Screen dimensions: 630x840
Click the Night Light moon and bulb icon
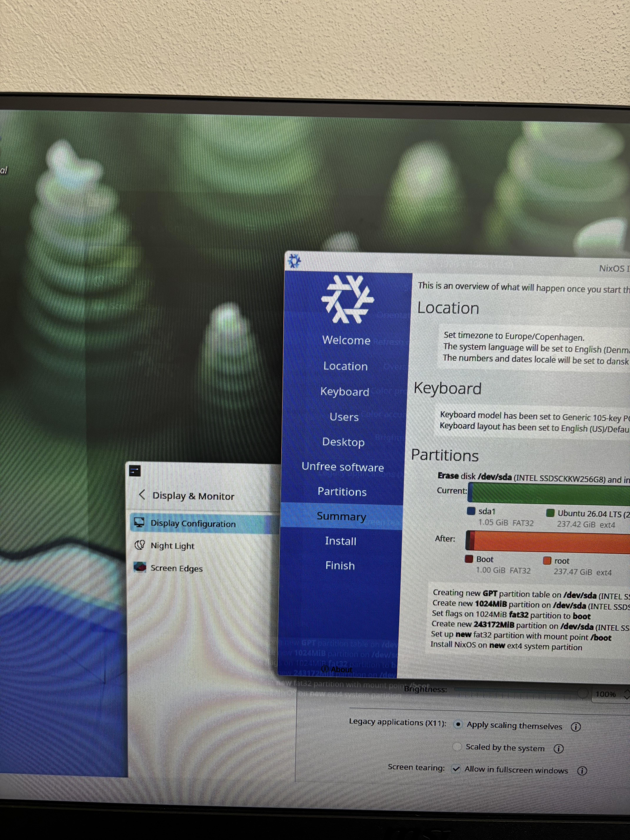pos(140,545)
